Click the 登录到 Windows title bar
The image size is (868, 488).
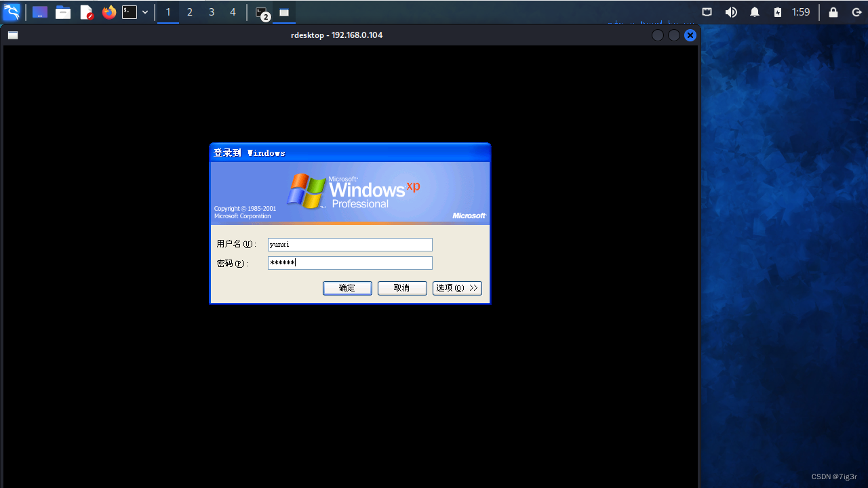coord(350,152)
